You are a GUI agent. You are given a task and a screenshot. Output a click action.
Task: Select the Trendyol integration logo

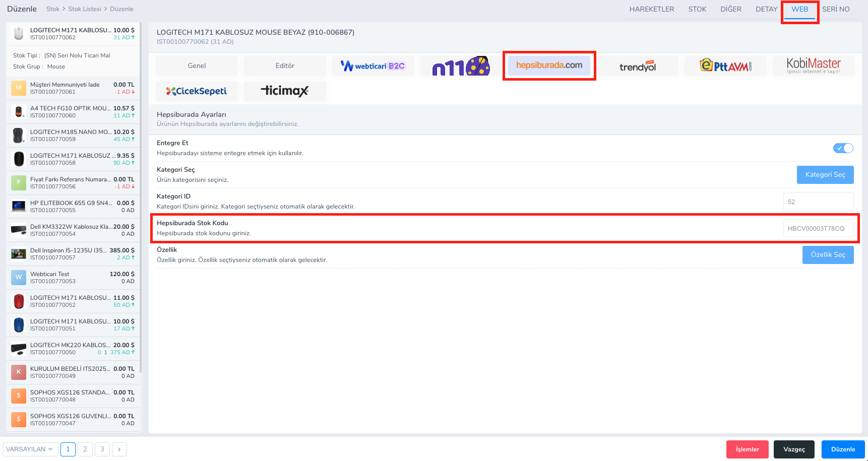click(x=637, y=66)
